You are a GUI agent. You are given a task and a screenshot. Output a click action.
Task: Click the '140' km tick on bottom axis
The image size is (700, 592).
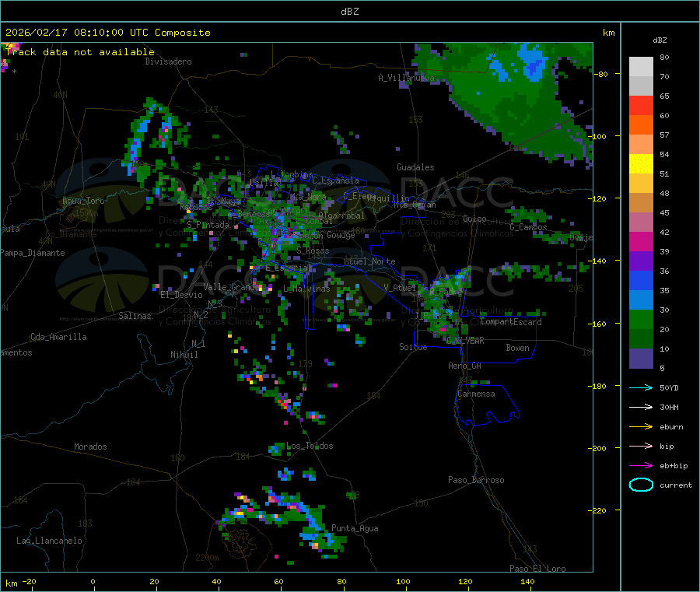(x=527, y=581)
